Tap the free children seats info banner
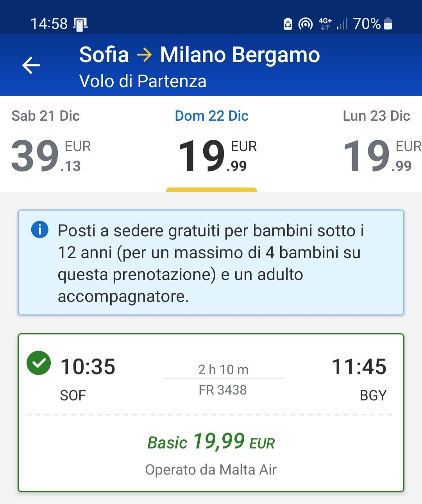The width and height of the screenshot is (422, 504). pyautogui.click(x=211, y=263)
